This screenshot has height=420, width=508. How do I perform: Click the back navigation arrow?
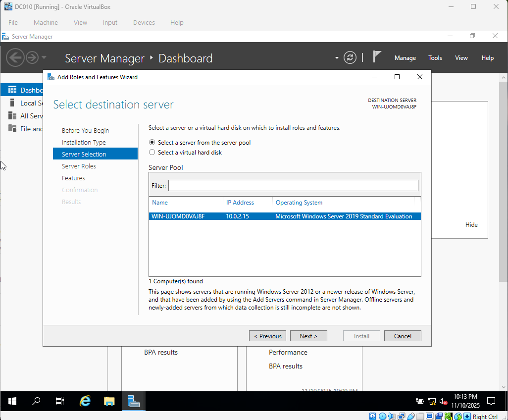[x=15, y=57]
